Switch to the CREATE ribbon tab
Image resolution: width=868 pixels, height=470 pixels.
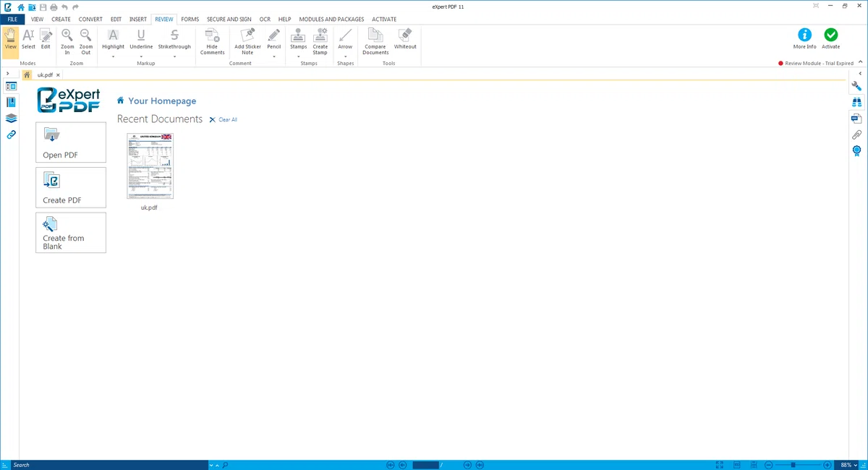click(x=61, y=19)
